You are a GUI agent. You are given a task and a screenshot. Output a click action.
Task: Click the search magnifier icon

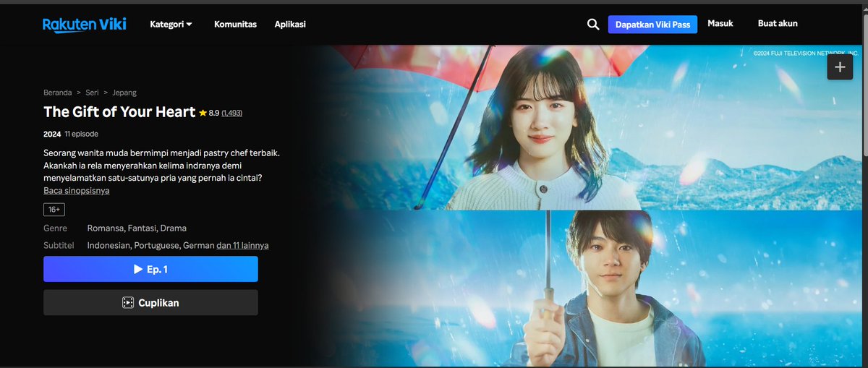point(593,25)
